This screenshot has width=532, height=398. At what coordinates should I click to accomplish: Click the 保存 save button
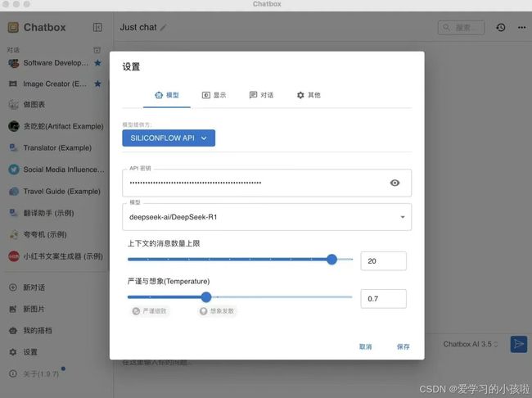point(403,346)
